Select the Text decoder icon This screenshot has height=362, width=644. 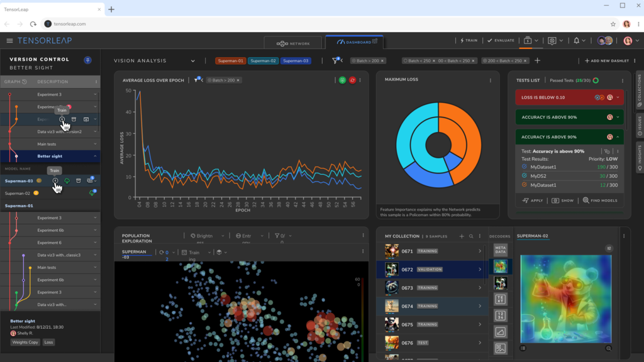(500, 299)
